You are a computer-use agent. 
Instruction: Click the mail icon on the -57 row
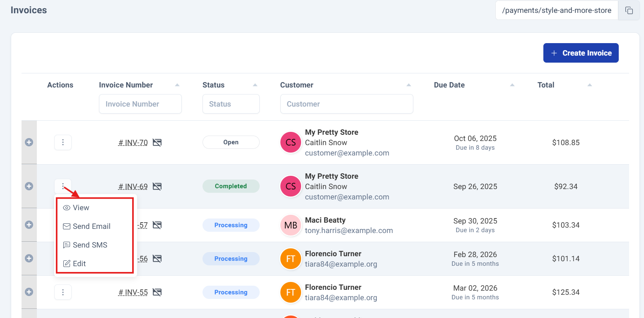(157, 225)
